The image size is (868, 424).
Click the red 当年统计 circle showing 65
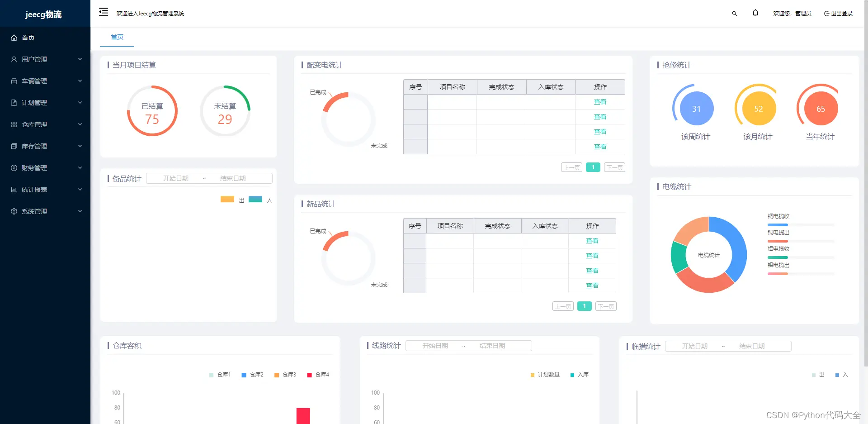[x=821, y=109]
